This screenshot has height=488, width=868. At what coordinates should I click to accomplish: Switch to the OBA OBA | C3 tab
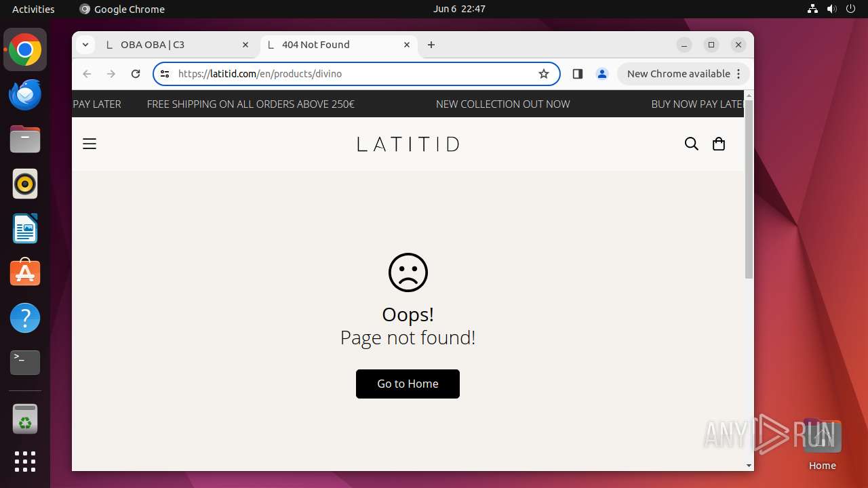coord(178,45)
